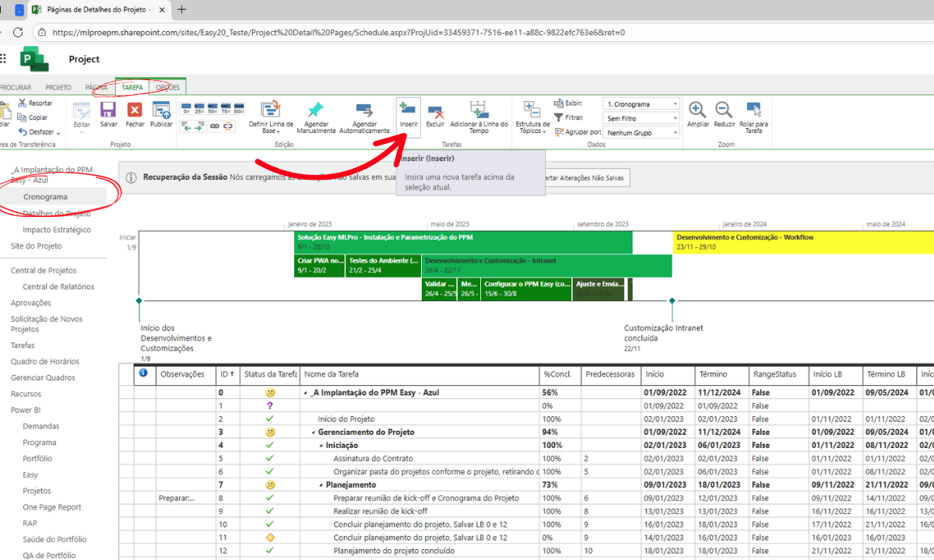The height and width of the screenshot is (560, 934).
Task: Collapse the _A Implantação do PPM Easy summary row
Action: (305, 393)
